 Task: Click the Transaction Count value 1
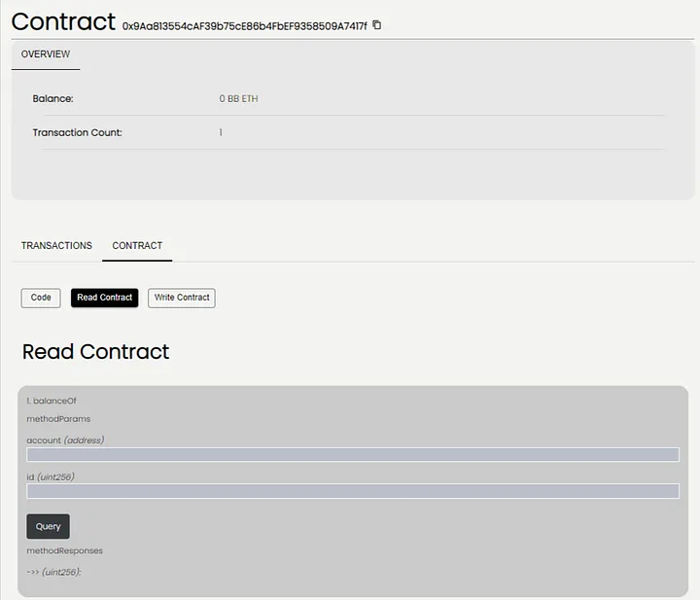(x=221, y=132)
